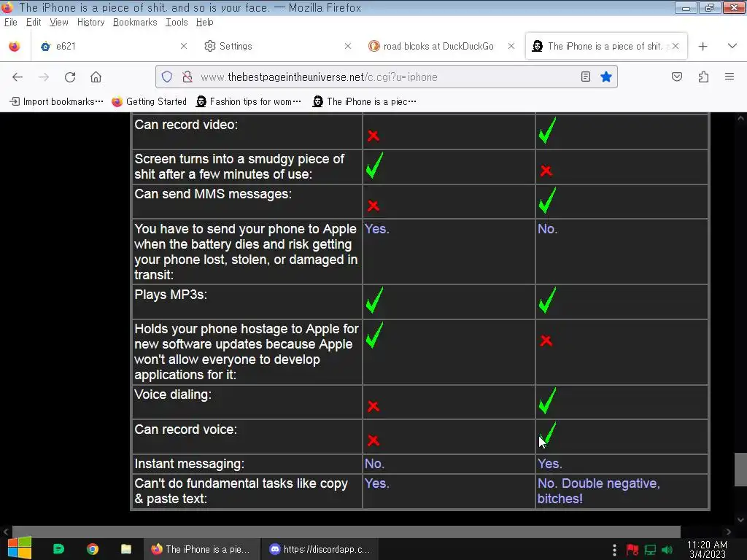Switch to the road blcoks at DuckDuckGo tab

pyautogui.click(x=441, y=46)
